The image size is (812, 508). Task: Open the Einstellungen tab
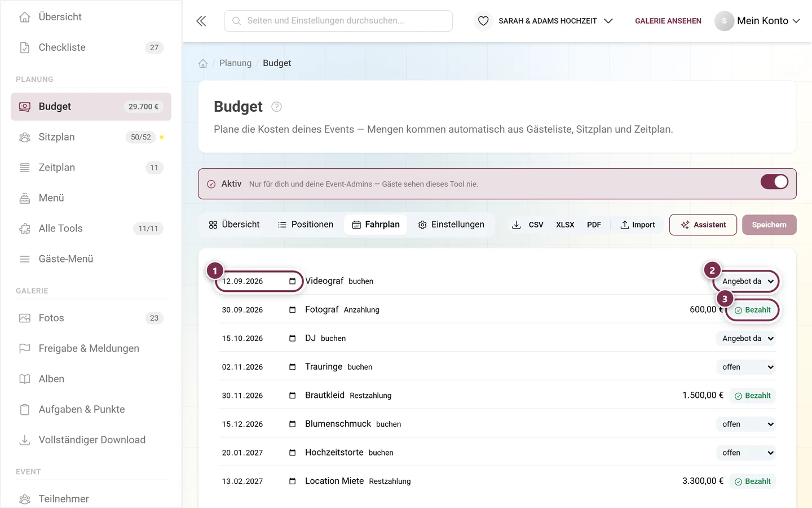click(451, 225)
